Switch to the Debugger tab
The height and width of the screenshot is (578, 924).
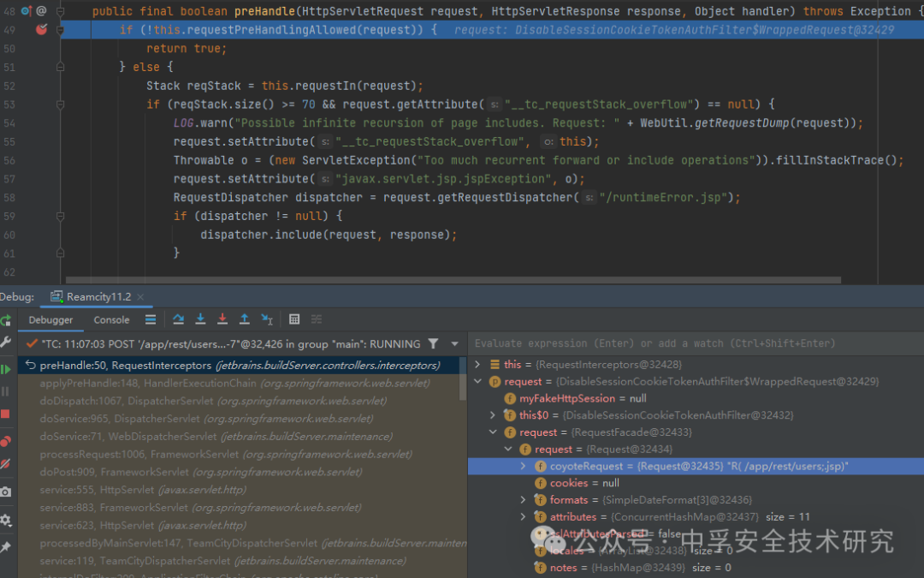pos(50,319)
